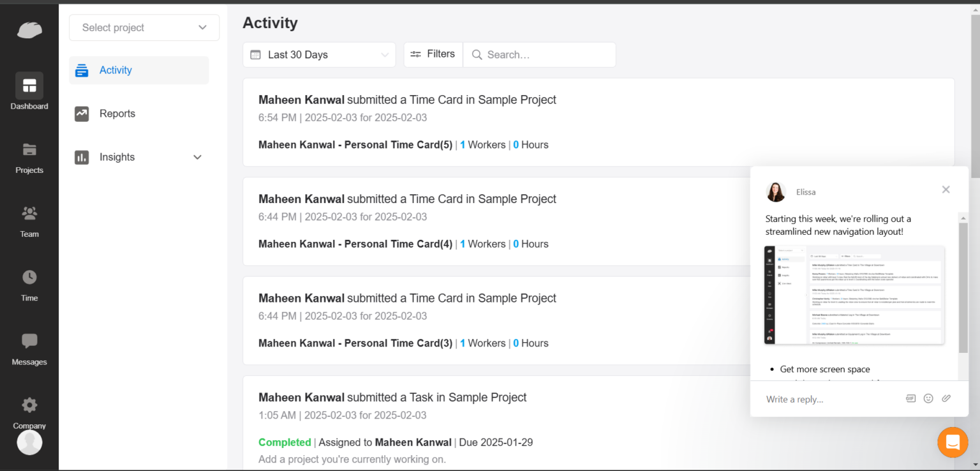The height and width of the screenshot is (471, 980).
Task: Open the GIF picker in the reply box
Action: point(910,398)
